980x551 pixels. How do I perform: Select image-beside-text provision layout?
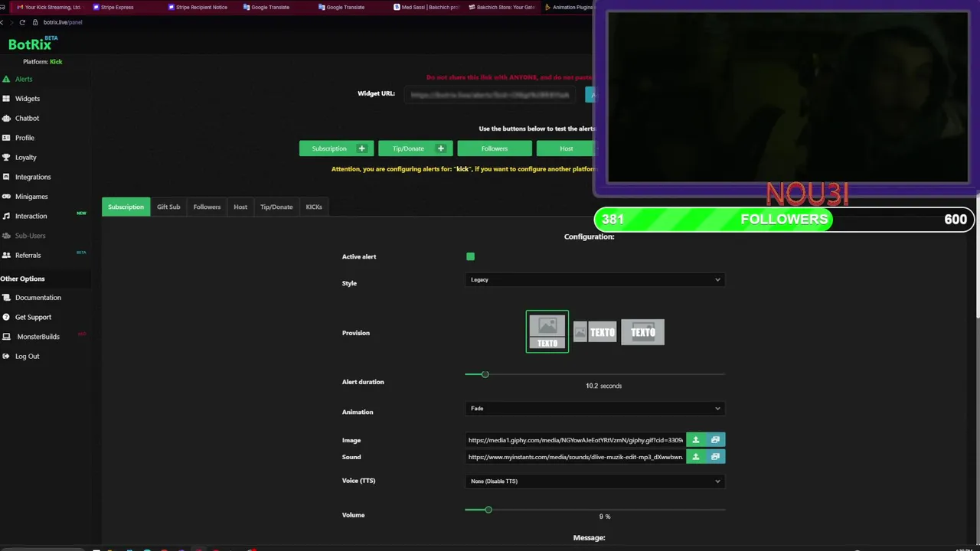595,332
